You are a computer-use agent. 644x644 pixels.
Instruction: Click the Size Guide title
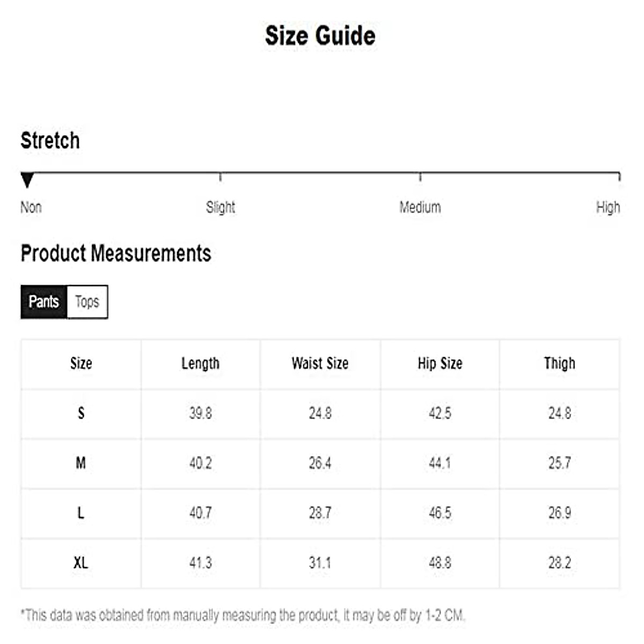tap(320, 36)
